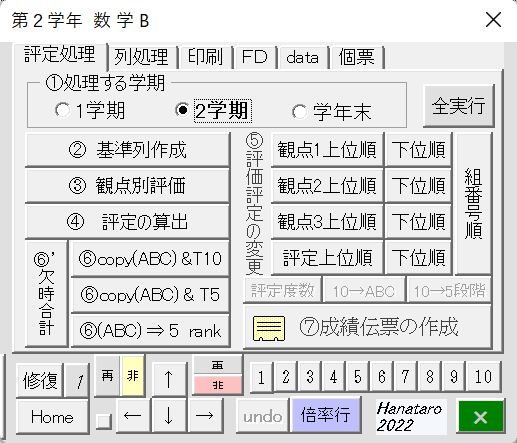The image size is (517, 443).
Task: Click the pink 非 button
Action: [218, 385]
